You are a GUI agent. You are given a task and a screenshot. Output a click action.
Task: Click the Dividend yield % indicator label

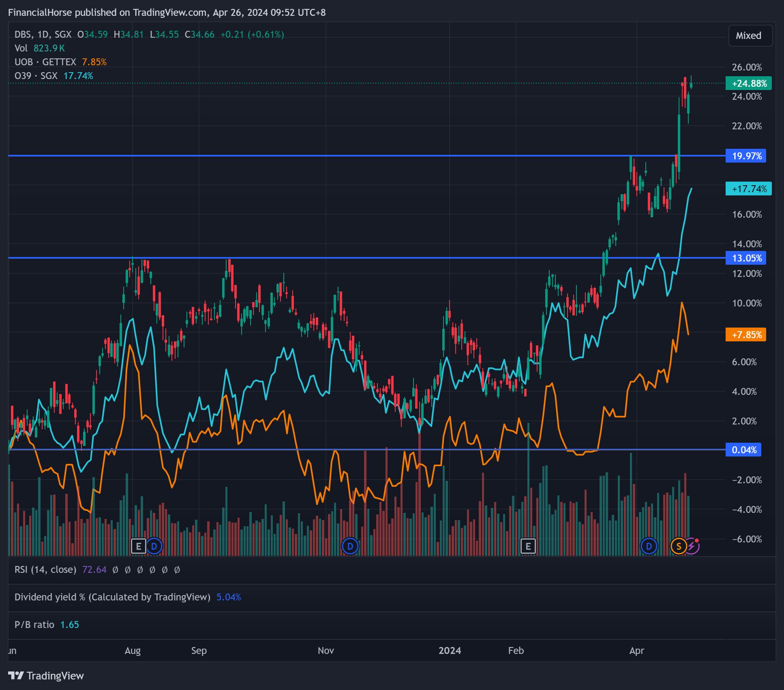(x=112, y=597)
